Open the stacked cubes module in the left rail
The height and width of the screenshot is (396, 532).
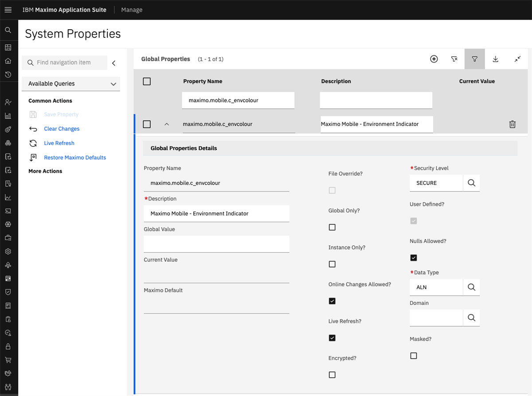coord(8,143)
